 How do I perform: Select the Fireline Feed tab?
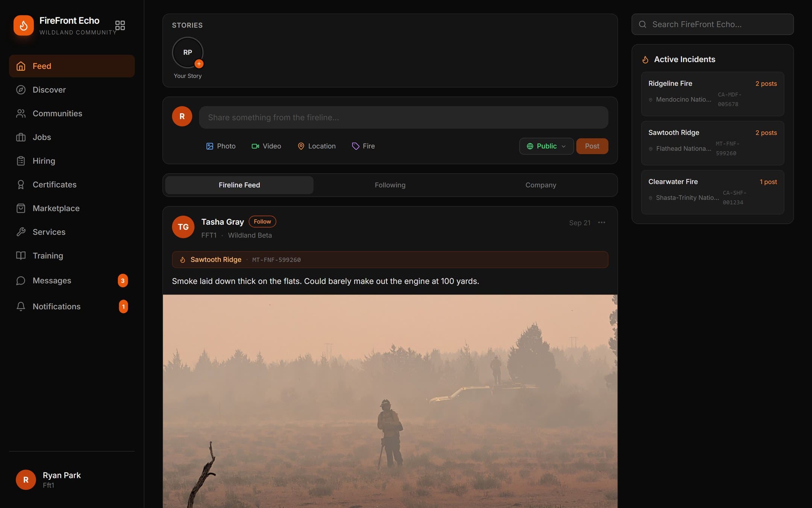click(x=239, y=185)
